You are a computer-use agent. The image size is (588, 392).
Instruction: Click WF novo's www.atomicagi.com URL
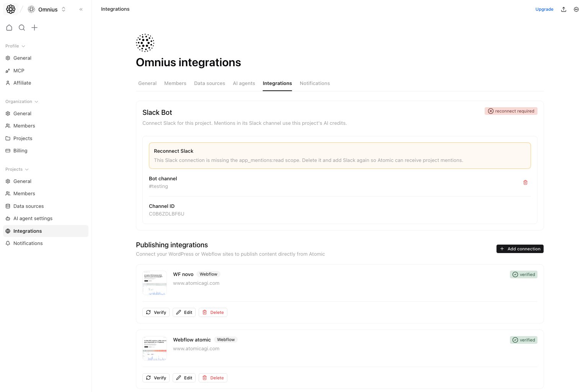point(196,283)
